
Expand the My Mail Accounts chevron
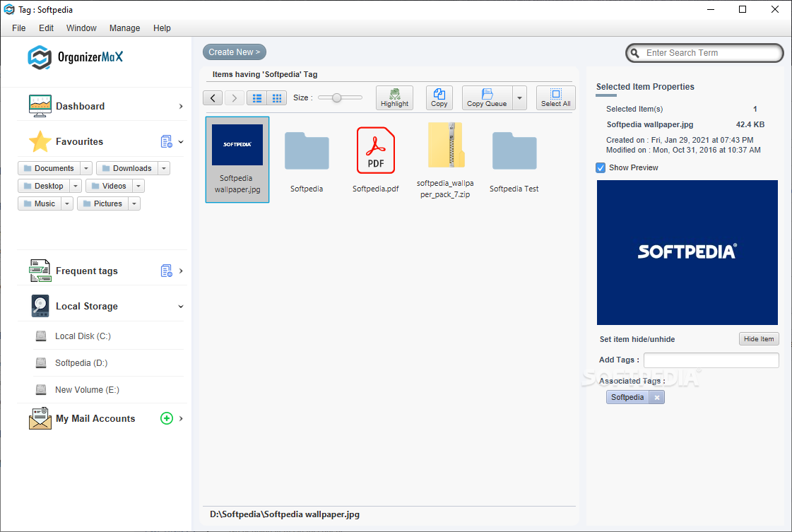pos(181,418)
